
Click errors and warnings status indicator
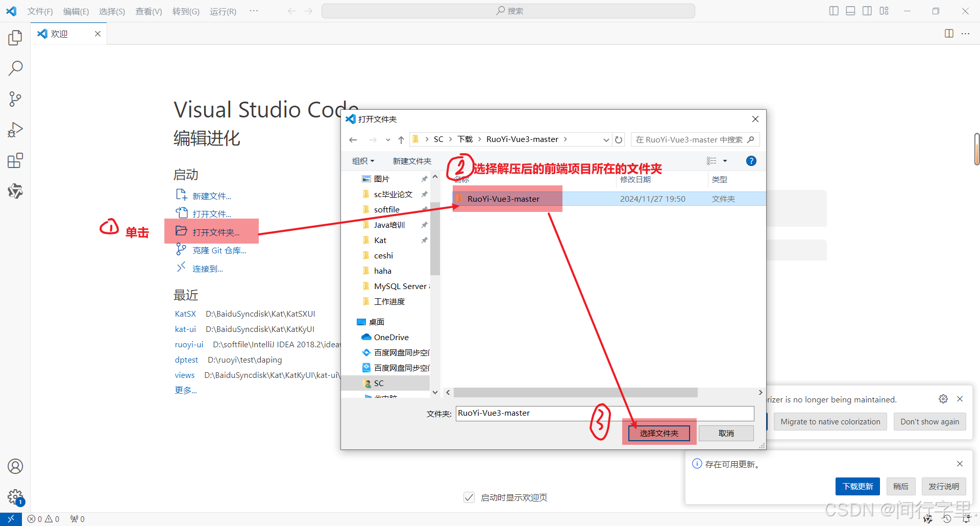pyautogui.click(x=43, y=519)
